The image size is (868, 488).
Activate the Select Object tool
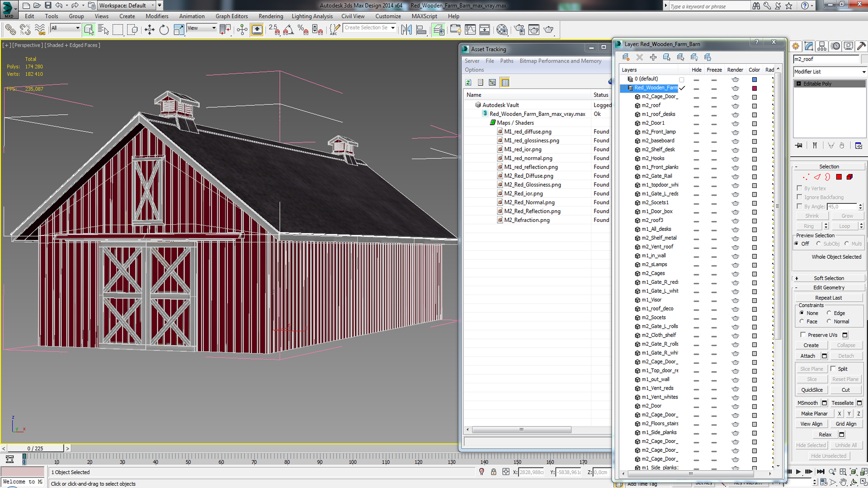click(89, 30)
